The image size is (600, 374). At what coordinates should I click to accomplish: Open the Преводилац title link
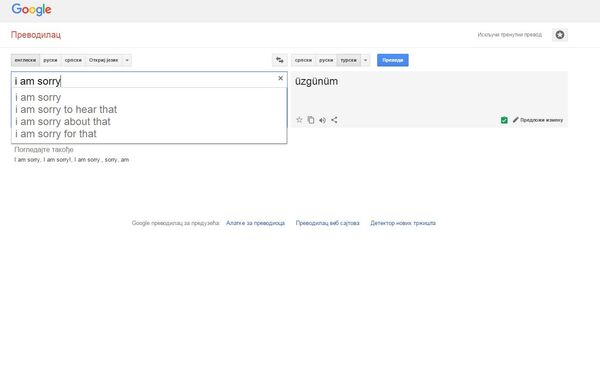(36, 35)
